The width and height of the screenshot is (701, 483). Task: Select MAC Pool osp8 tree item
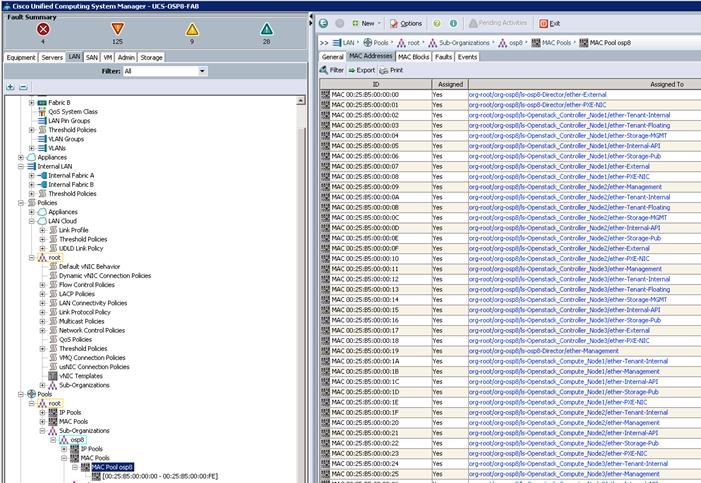(x=112, y=467)
